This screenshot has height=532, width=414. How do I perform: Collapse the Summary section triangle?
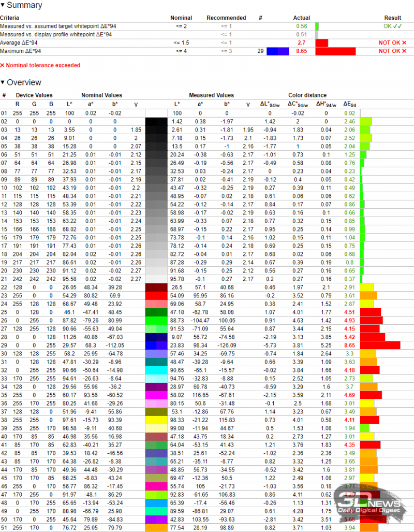pos(3,6)
